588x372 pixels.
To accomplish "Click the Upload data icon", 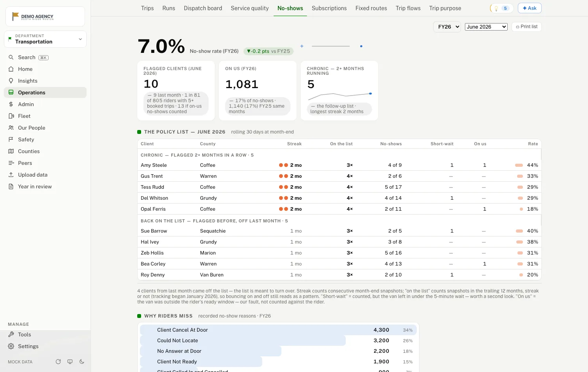I will coord(11,175).
